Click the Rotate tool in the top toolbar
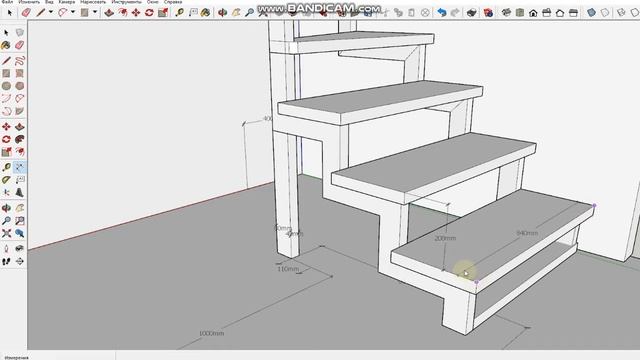The height and width of the screenshot is (360, 640). (149, 13)
